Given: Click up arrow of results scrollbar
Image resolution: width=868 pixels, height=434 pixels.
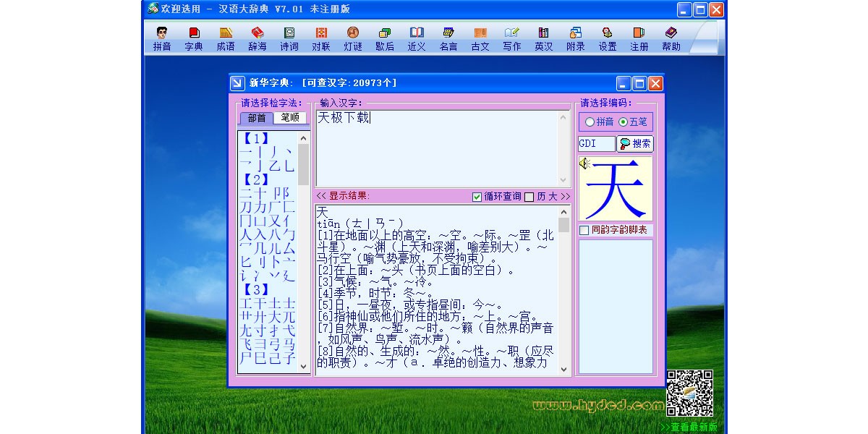Looking at the screenshot, I should 564,211.
